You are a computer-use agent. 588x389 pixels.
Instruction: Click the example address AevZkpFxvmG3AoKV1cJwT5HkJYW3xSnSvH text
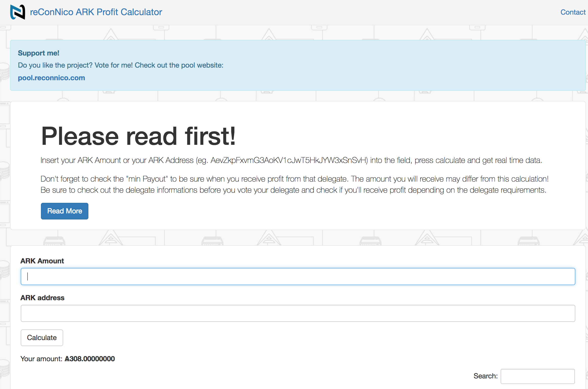(x=288, y=160)
